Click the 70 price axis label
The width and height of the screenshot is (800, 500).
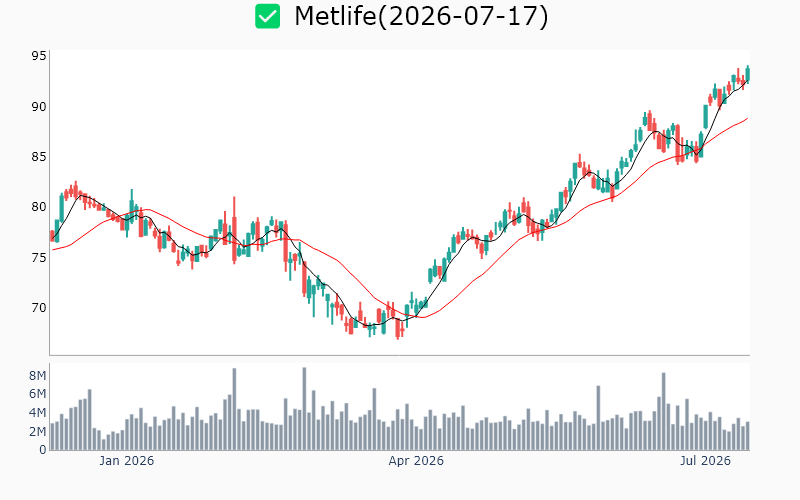point(39,307)
